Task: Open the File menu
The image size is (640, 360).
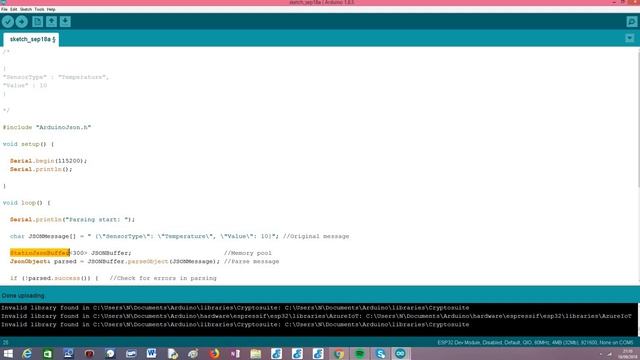Action: 4,9
